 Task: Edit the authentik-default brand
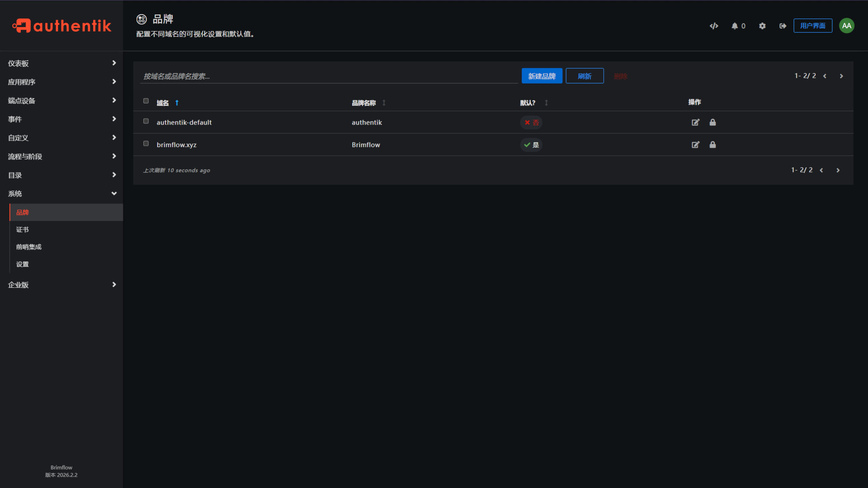(x=695, y=122)
